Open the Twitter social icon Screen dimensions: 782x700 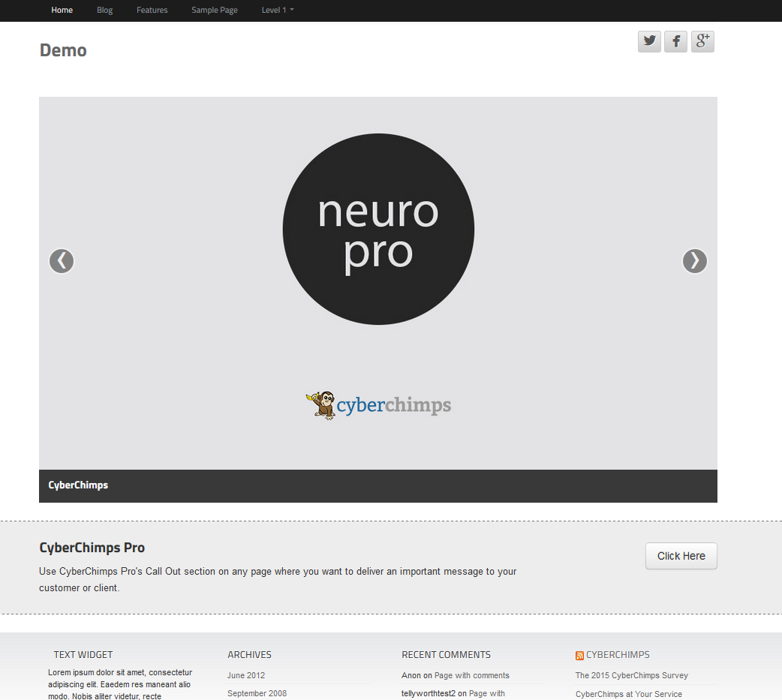(649, 41)
